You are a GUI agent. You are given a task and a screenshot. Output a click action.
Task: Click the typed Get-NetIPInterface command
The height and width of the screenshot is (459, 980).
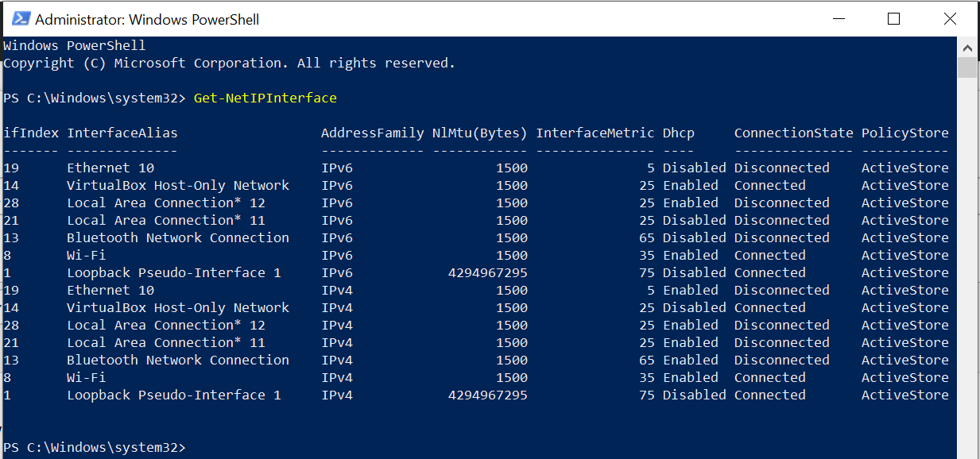[x=265, y=98]
